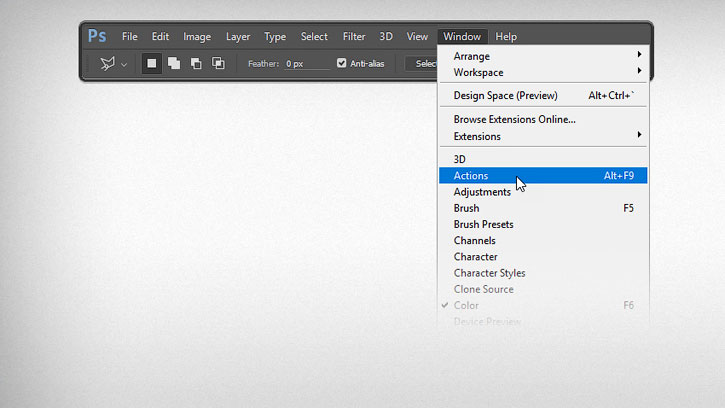Open the Image menu
The image size is (725, 408).
click(x=197, y=37)
